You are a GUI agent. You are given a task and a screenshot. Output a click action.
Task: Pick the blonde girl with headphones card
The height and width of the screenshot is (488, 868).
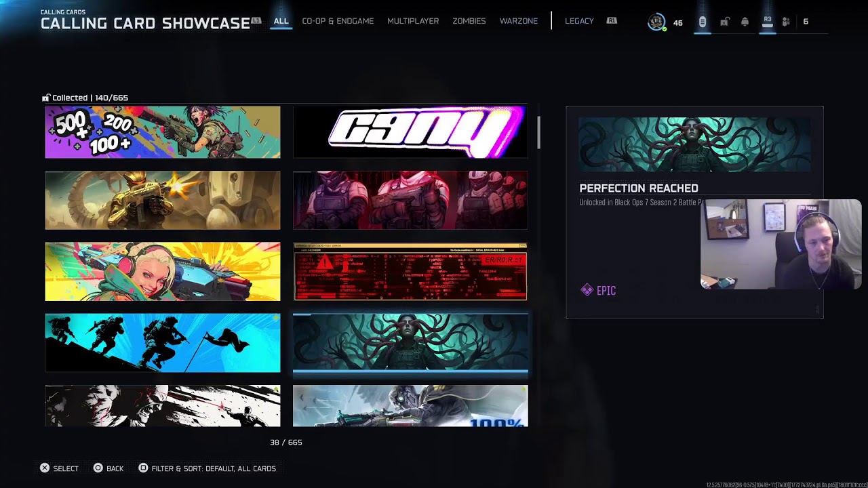point(163,272)
